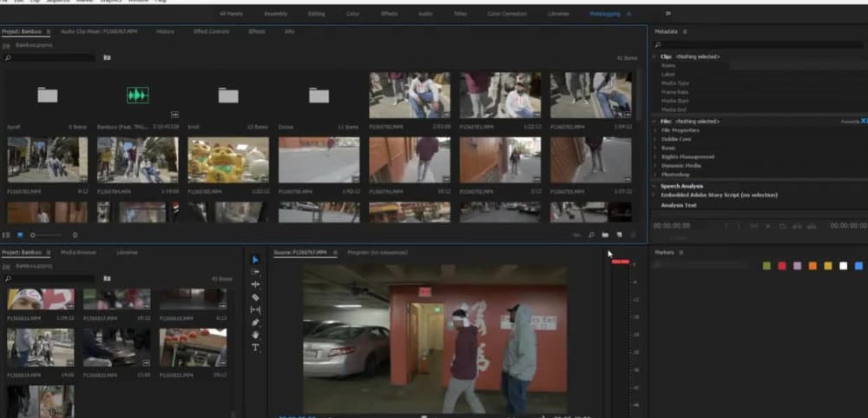
Task: Open Effect Controls panel tab
Action: point(212,31)
